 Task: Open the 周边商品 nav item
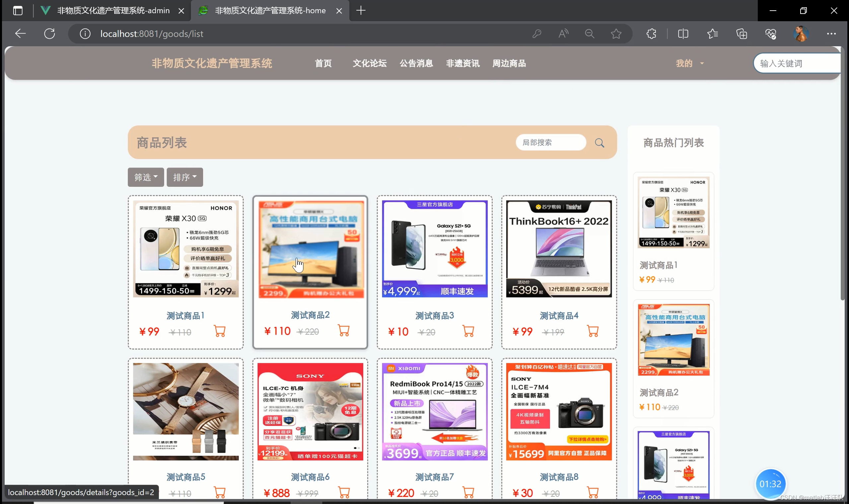click(509, 63)
